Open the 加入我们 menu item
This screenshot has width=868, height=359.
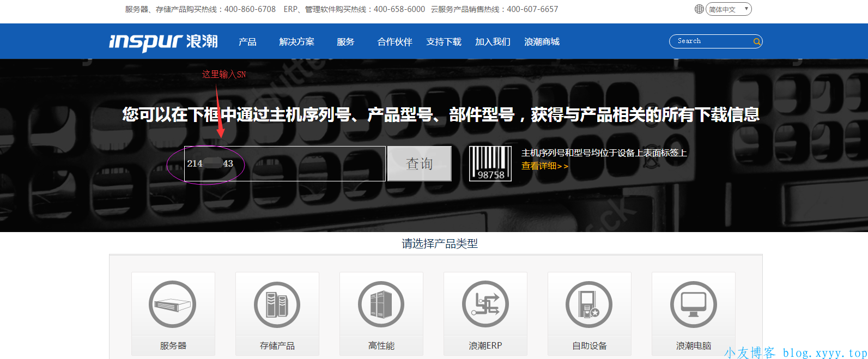(493, 42)
